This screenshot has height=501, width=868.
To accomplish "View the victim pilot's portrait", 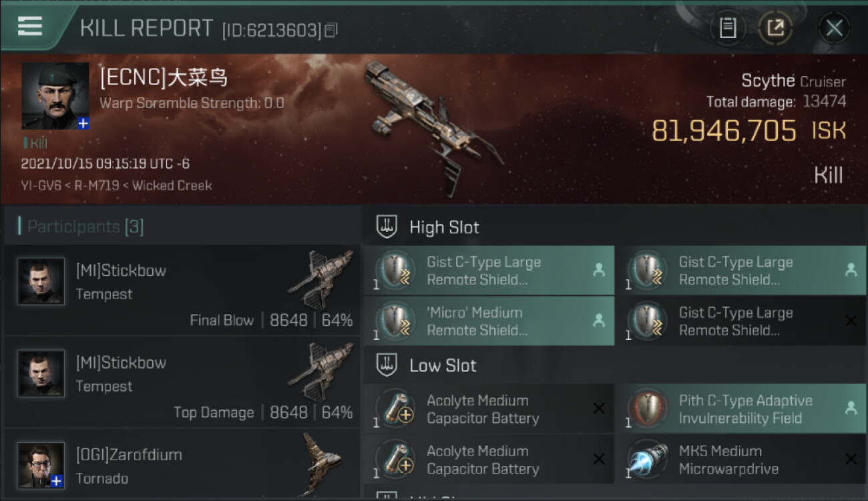I will coord(55,96).
